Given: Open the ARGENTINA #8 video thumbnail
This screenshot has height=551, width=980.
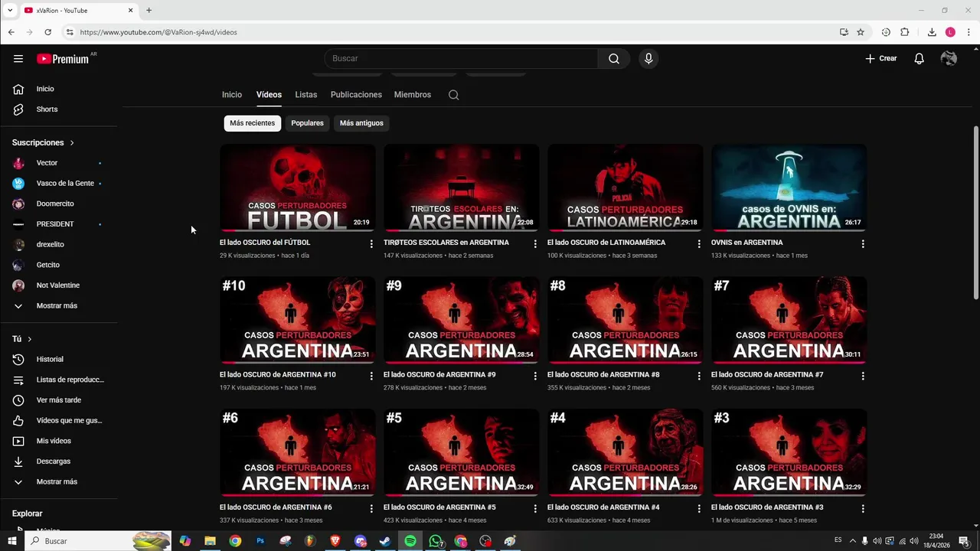Looking at the screenshot, I should tap(626, 320).
